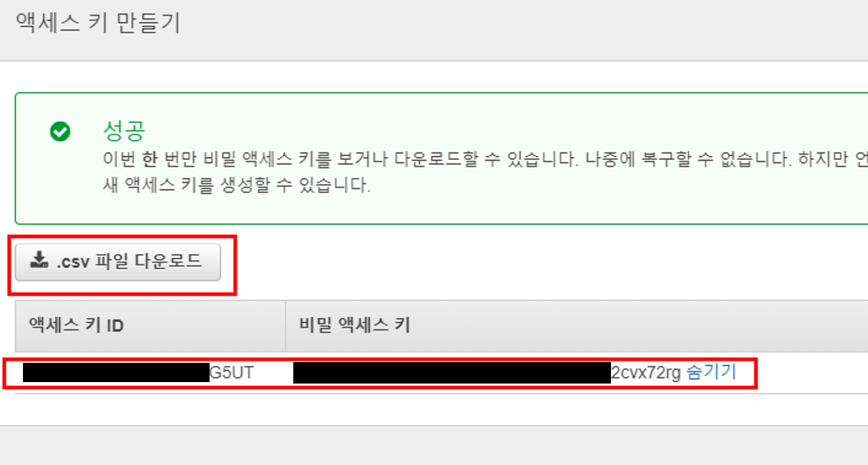Click the green 성공 heading text
This screenshot has width=868, height=465.
pos(124,130)
